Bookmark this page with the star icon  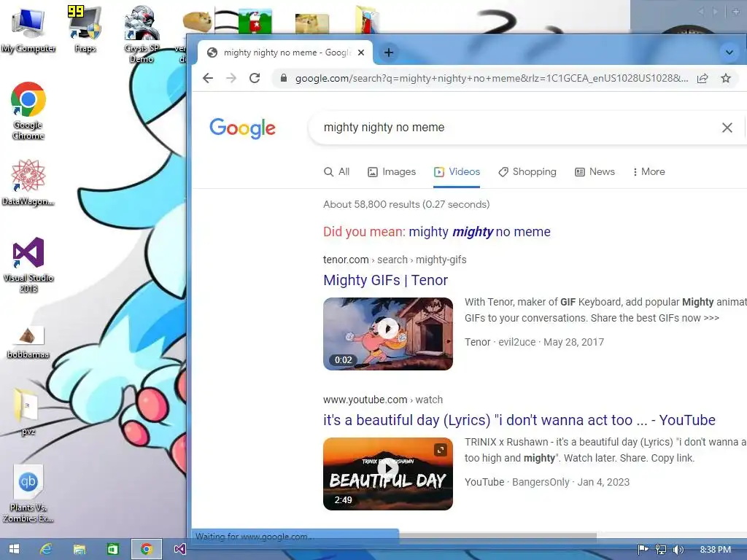pyautogui.click(x=726, y=78)
